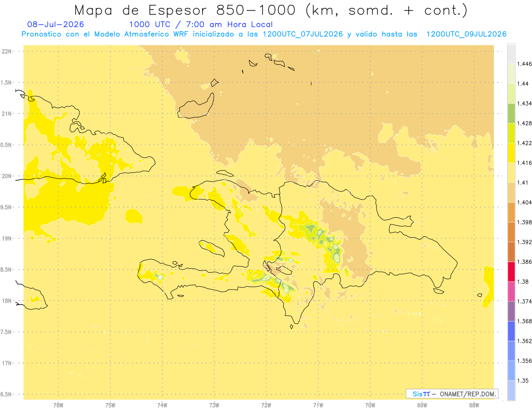This screenshot has height=411, width=532.
Task: Click the colorbar value "1.368"
Action: pos(524,321)
